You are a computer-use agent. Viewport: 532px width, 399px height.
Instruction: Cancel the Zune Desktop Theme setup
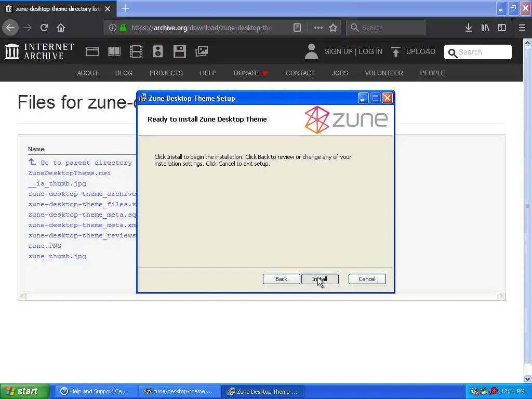click(x=367, y=279)
